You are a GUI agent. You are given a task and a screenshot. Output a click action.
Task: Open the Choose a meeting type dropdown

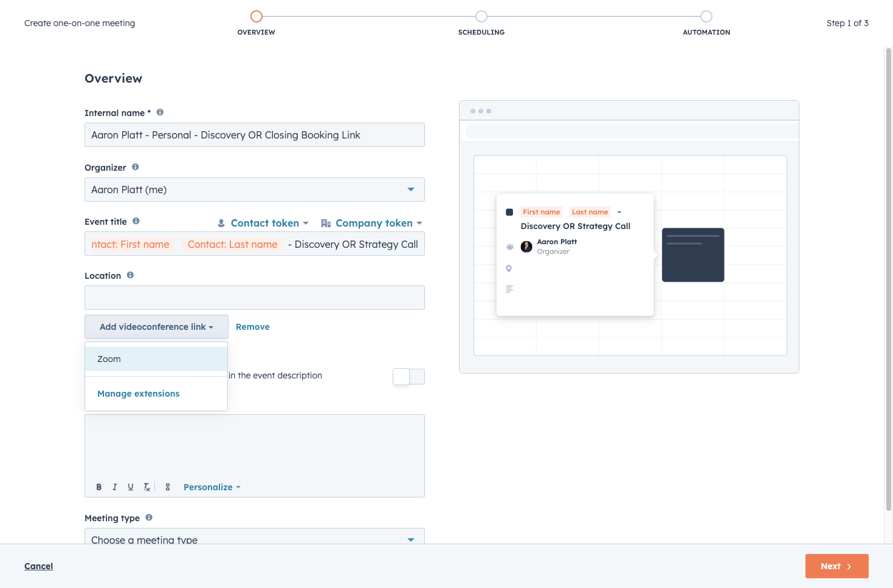255,536
